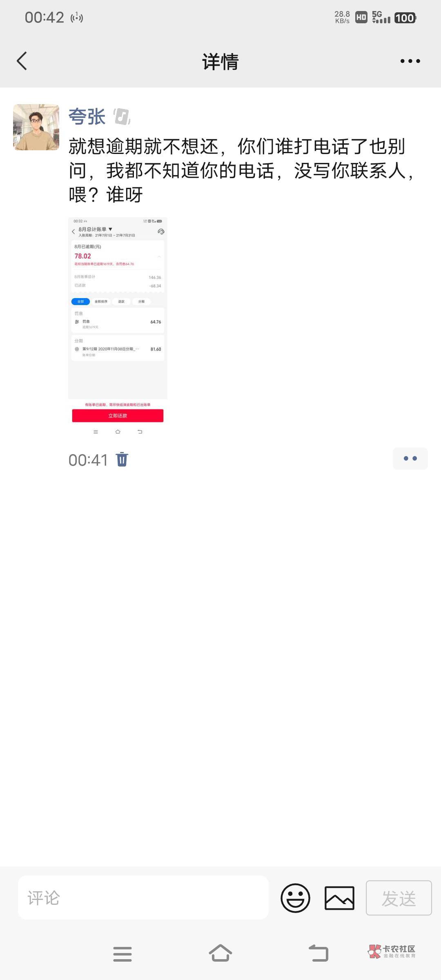This screenshot has height=980, width=441.
Task: Tap the battery 100 status indicator
Action: tap(405, 18)
